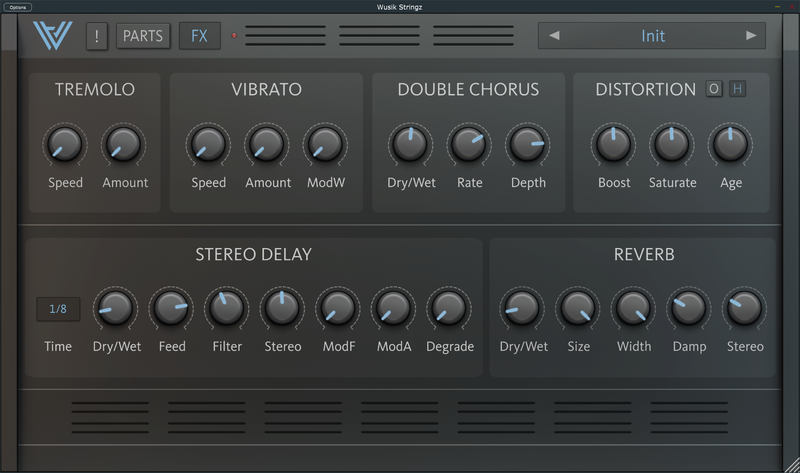Open the PARTS page
Viewport: 800px width, 473px height.
[x=143, y=36]
